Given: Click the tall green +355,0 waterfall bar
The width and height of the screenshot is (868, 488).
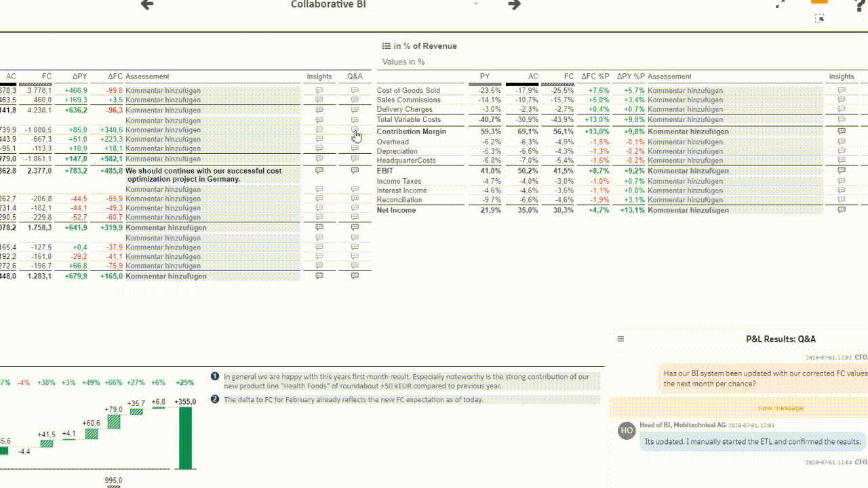Looking at the screenshot, I should pyautogui.click(x=184, y=438).
